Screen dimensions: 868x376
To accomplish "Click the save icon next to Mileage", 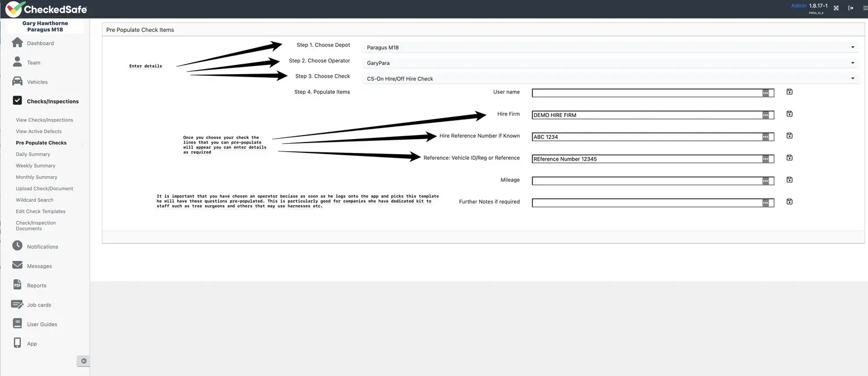I will coord(789,180).
